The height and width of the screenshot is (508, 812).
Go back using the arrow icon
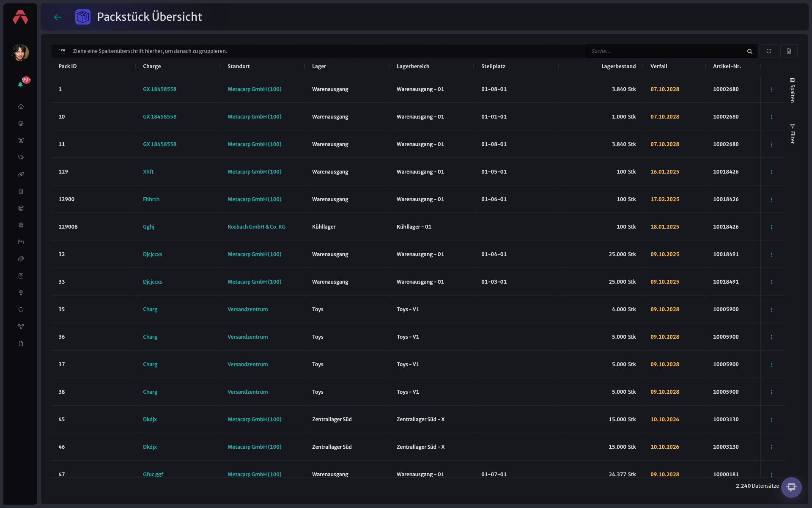[x=58, y=17]
